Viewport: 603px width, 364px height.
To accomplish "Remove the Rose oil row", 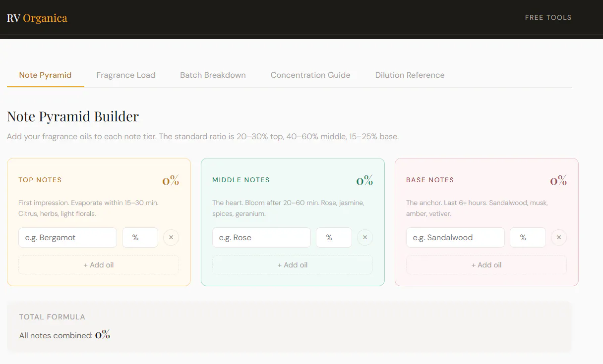I will pyautogui.click(x=365, y=238).
